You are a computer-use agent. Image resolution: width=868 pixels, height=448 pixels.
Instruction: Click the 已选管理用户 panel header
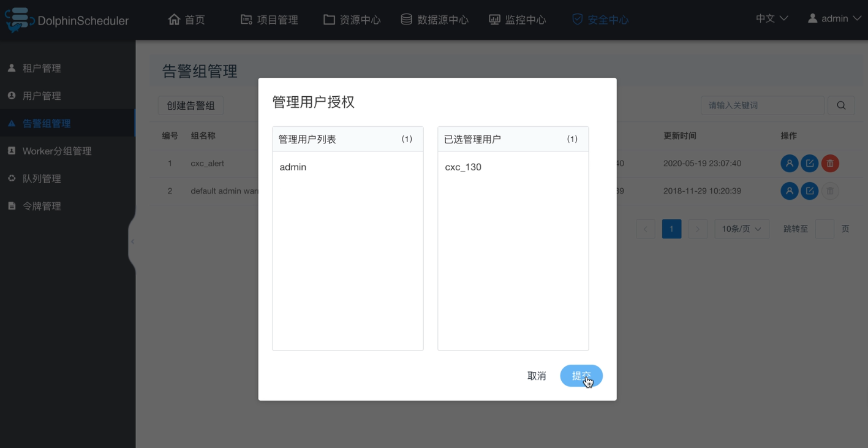pyautogui.click(x=513, y=139)
